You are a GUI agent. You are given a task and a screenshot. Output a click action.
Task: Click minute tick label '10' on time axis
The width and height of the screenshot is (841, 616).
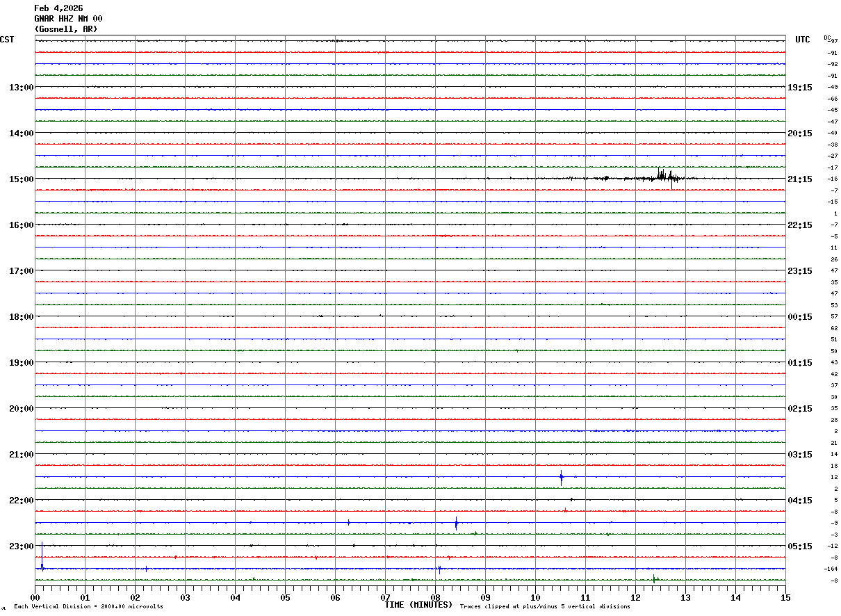(x=536, y=597)
